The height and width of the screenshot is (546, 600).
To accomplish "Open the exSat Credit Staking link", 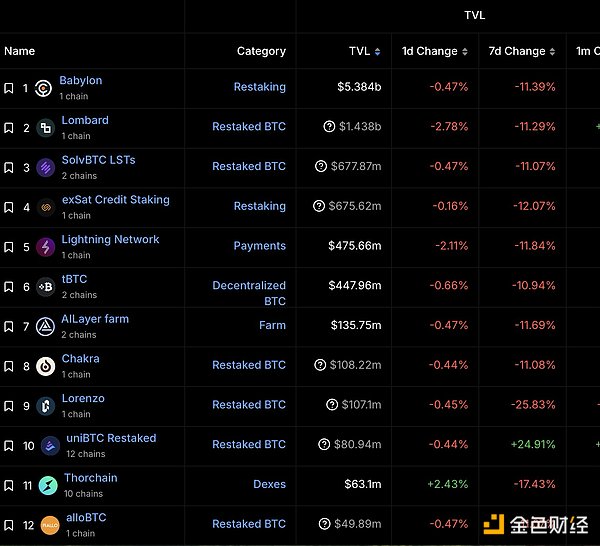I will pyautogui.click(x=115, y=200).
